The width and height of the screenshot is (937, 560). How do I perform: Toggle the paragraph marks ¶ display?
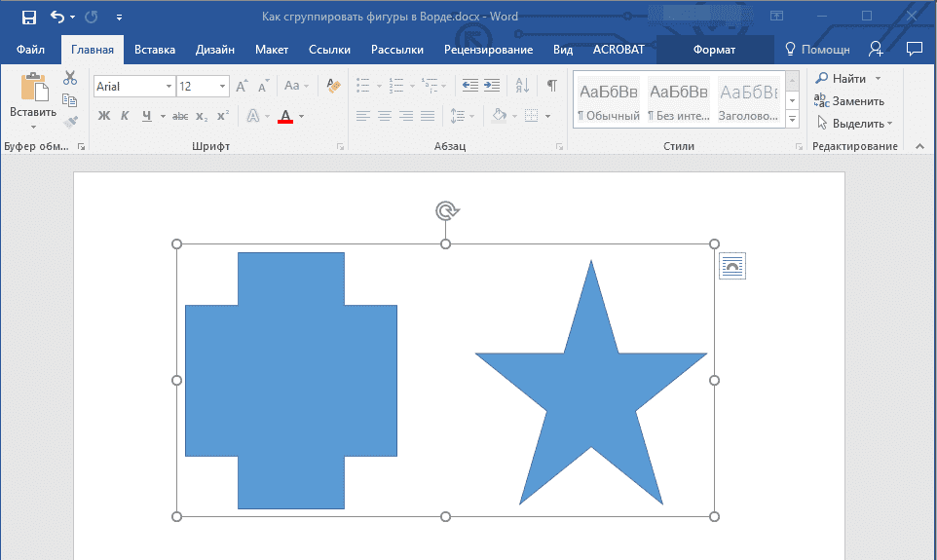551,86
